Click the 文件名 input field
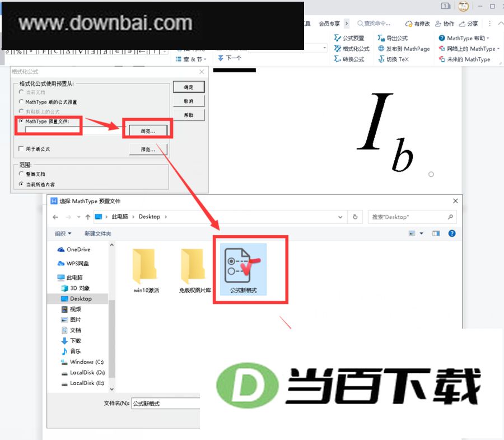Screen dimensions: 504x440 (x=166, y=404)
